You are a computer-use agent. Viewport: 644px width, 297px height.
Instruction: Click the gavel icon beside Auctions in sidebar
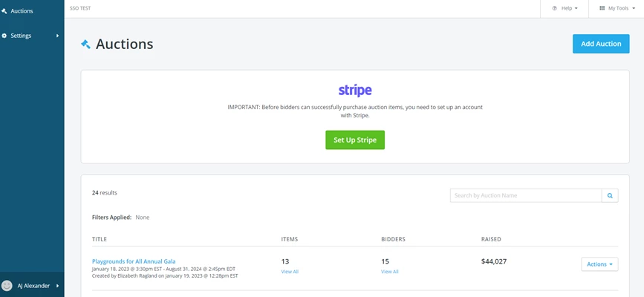point(4,11)
